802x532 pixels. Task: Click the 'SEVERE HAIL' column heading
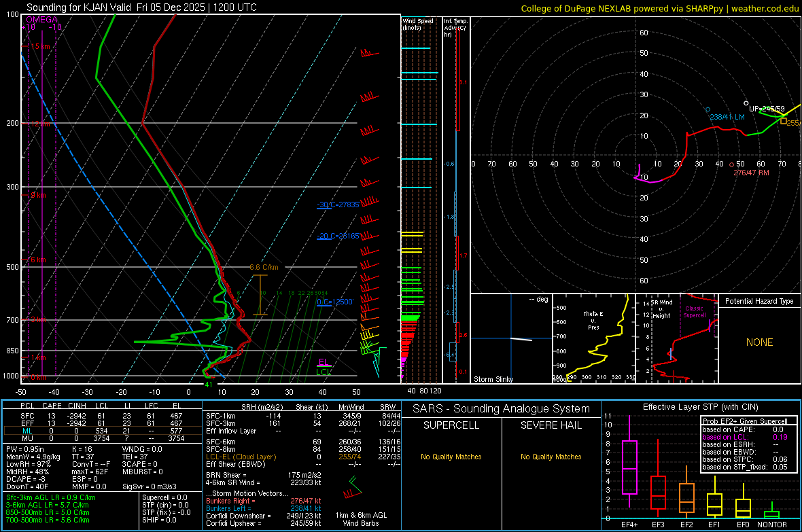551,425
